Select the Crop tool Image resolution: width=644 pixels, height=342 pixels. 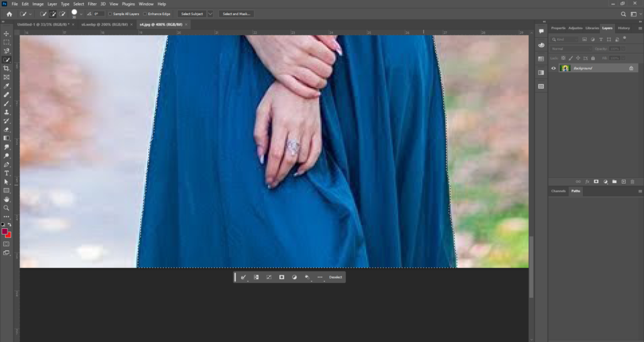point(6,69)
